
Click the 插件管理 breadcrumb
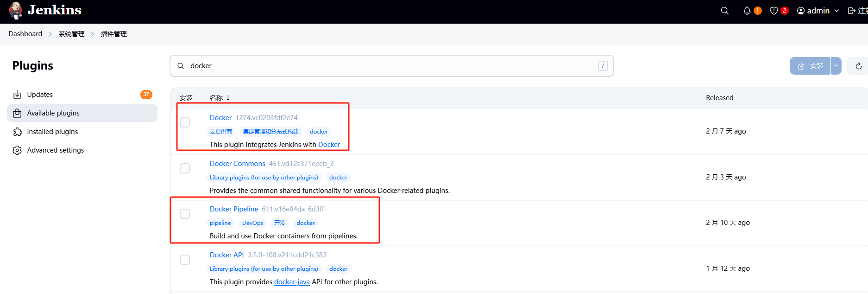(113, 34)
